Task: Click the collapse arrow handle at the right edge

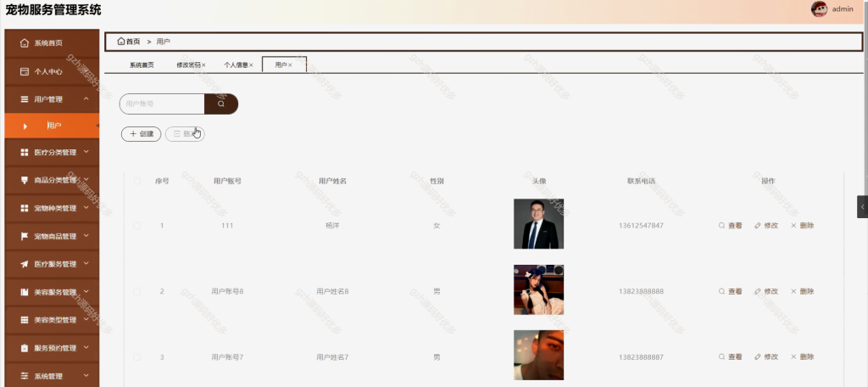Action: tap(862, 207)
